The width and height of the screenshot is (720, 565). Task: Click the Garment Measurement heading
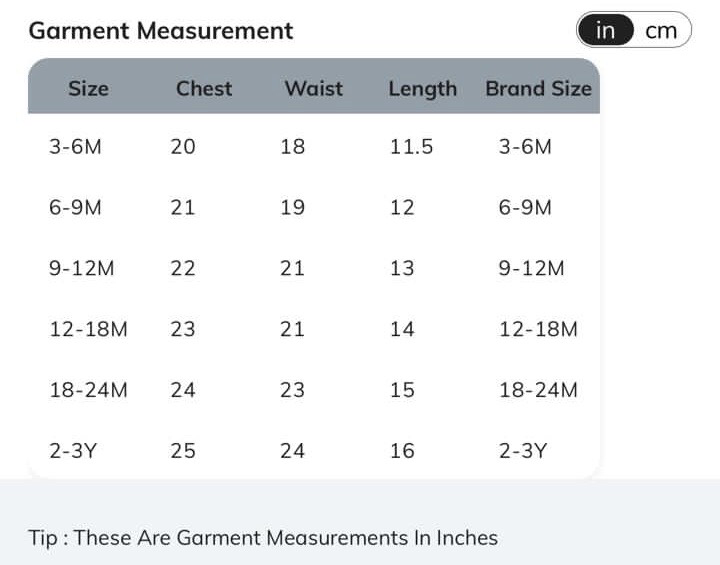click(161, 31)
